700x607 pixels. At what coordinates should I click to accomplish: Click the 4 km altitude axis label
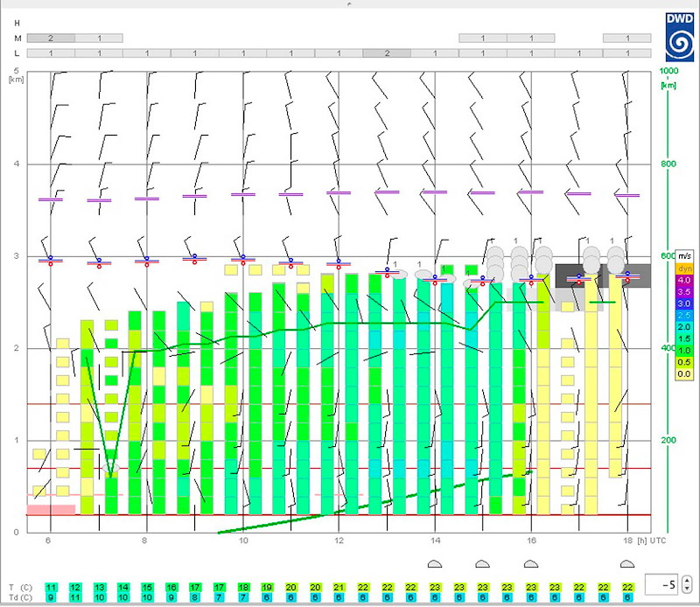(17, 164)
